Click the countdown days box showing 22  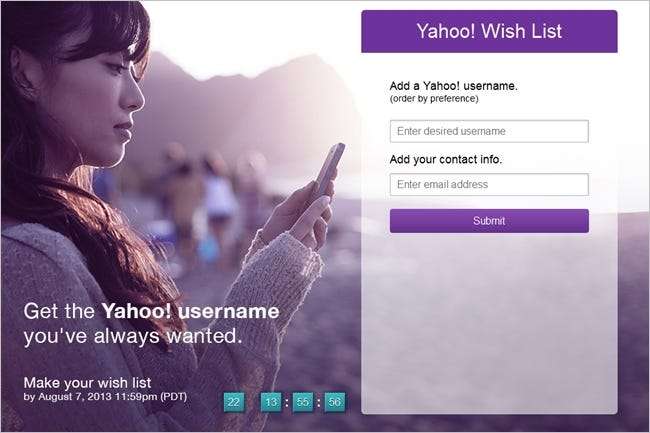pos(234,402)
